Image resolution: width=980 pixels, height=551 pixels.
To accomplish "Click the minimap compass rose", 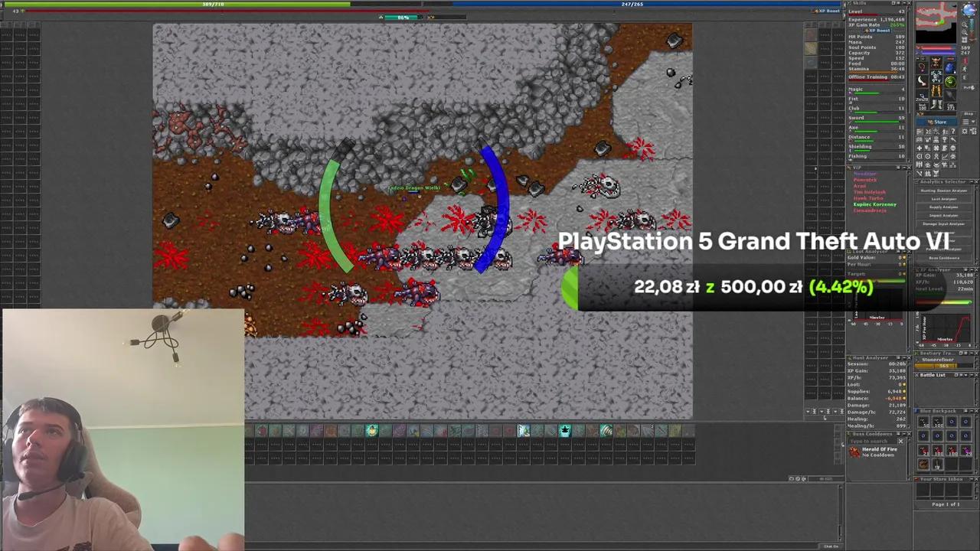I will [969, 10].
